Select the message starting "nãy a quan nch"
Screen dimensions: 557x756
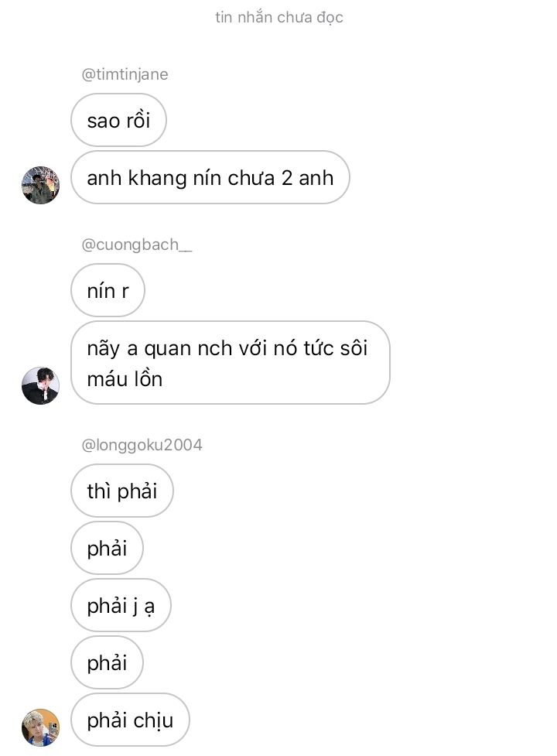(x=230, y=363)
